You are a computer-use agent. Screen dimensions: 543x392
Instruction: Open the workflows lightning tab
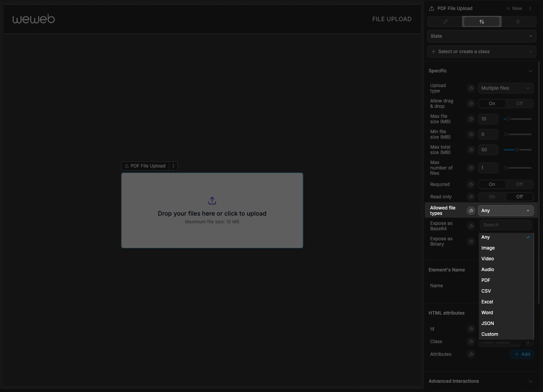(x=518, y=22)
